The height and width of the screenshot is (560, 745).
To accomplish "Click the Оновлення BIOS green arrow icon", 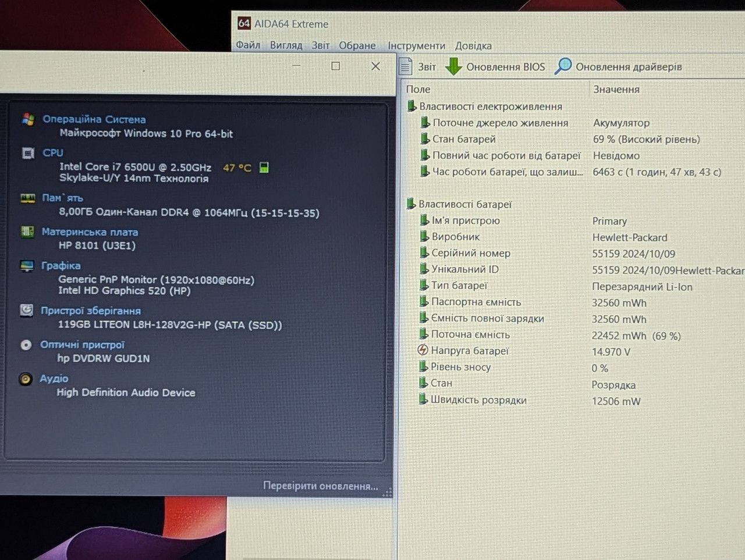I will coord(453,66).
